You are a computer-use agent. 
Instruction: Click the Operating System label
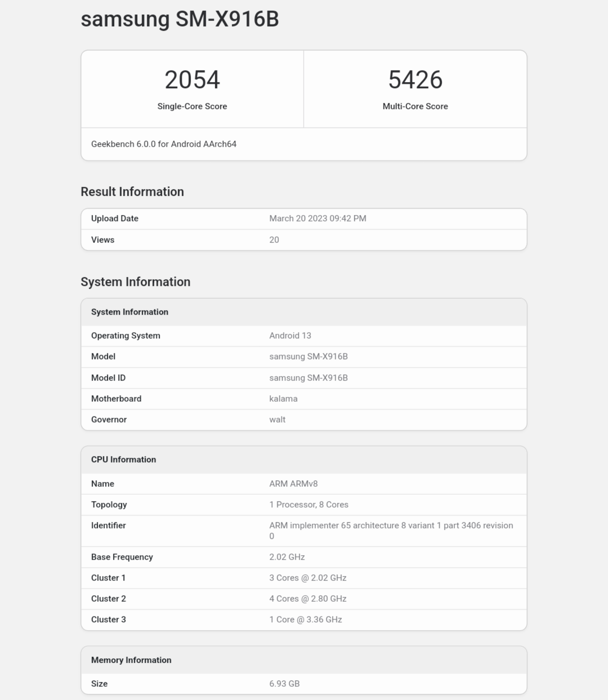(126, 336)
